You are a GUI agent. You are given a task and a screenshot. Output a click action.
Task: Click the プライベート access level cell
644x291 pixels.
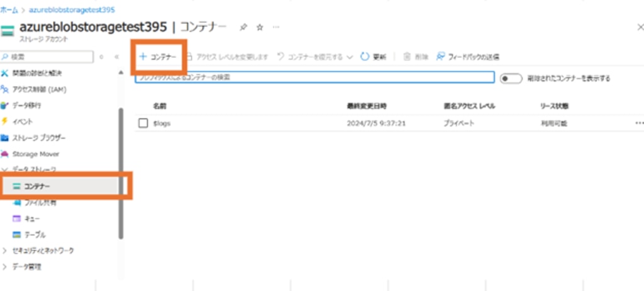pos(458,123)
